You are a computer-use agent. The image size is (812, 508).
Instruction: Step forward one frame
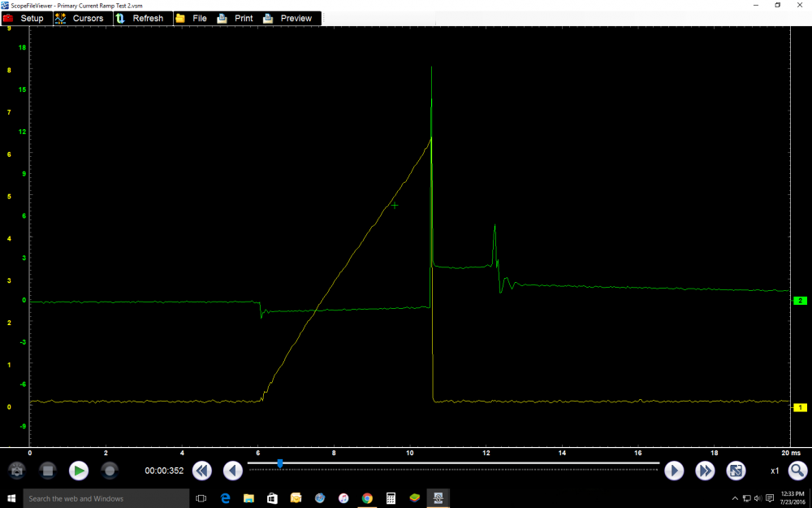[x=674, y=471]
